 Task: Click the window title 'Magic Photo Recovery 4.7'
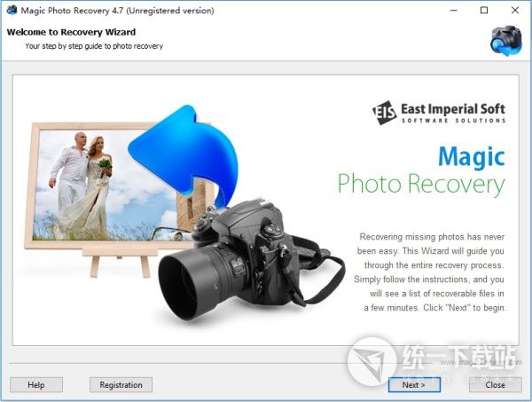point(117,11)
